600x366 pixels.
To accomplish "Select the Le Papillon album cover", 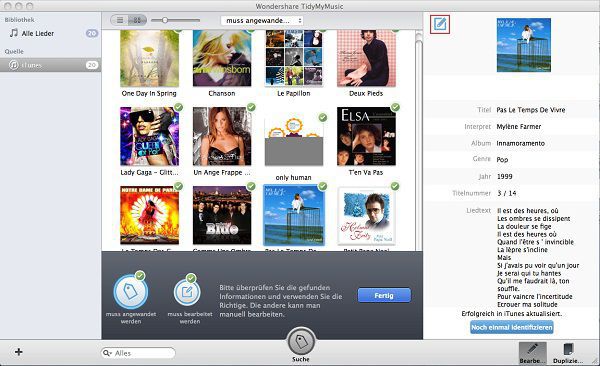I will (293, 59).
